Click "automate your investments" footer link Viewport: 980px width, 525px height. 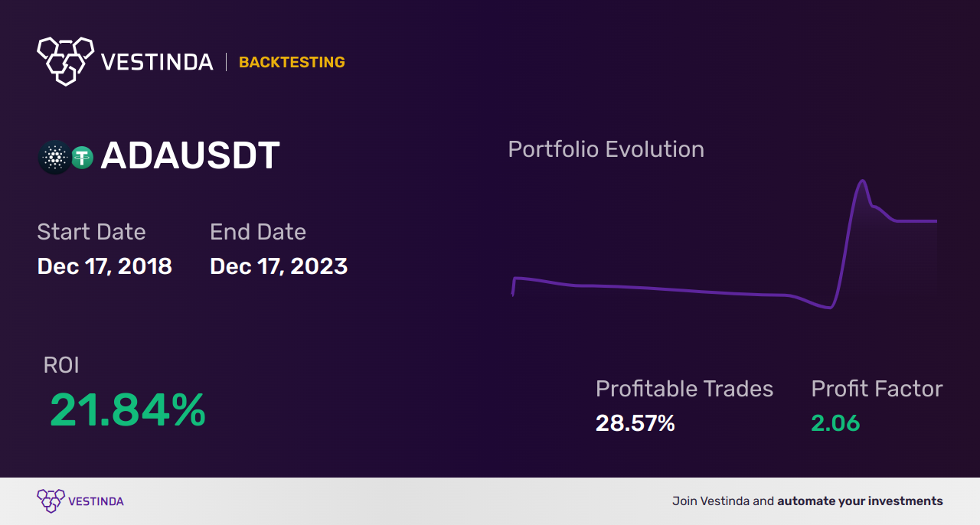click(860, 501)
